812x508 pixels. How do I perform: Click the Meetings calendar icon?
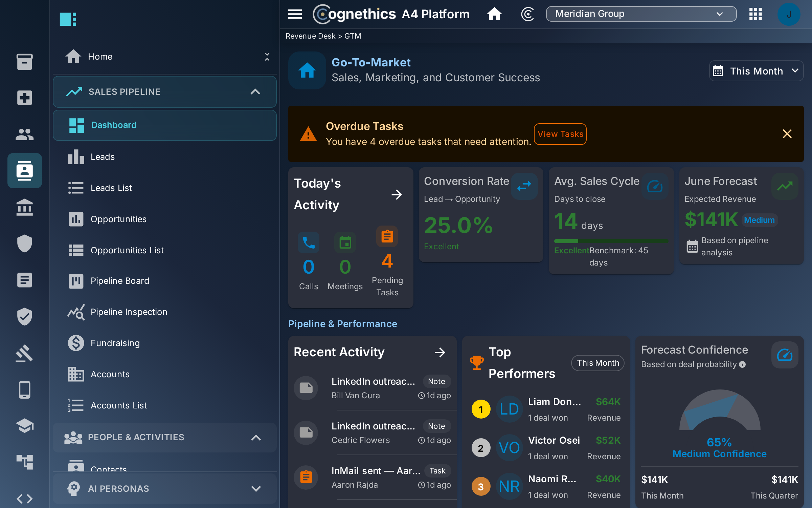(345, 242)
